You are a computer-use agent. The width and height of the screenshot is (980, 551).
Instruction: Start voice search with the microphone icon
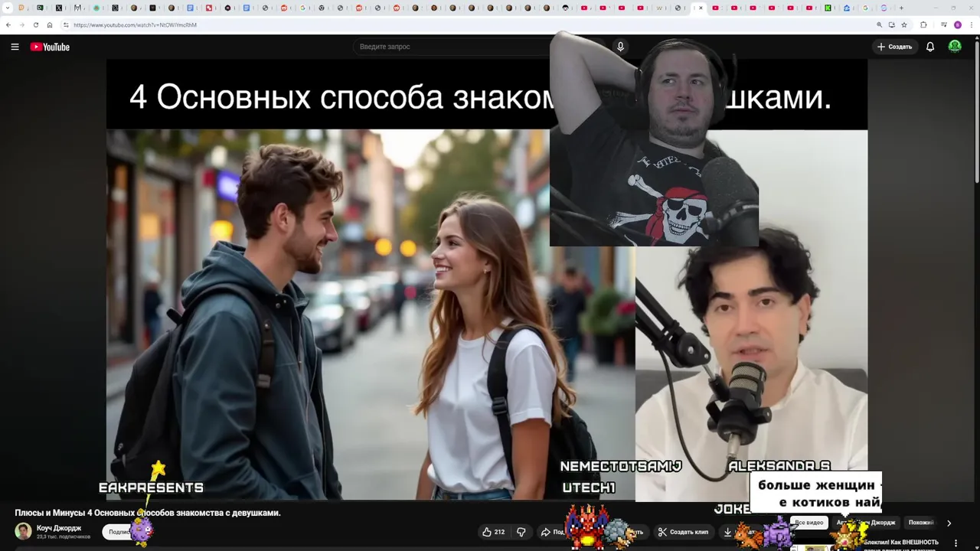pos(620,47)
